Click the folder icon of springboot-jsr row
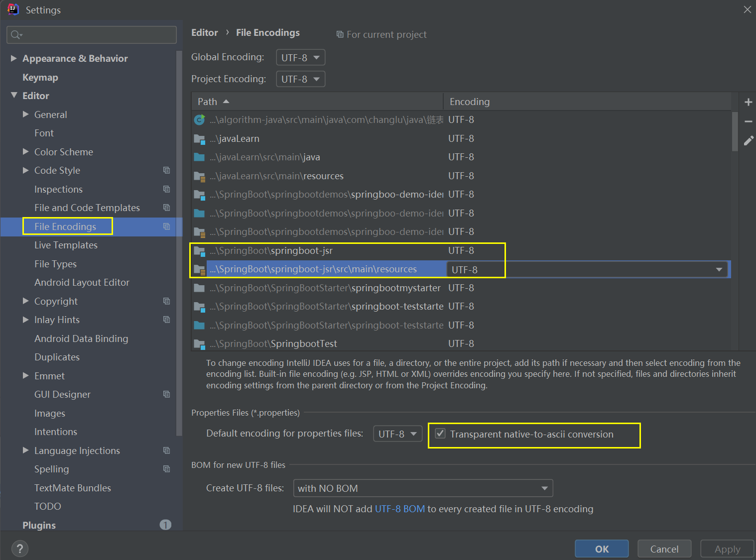Viewport: 756px width, 560px height. click(199, 250)
